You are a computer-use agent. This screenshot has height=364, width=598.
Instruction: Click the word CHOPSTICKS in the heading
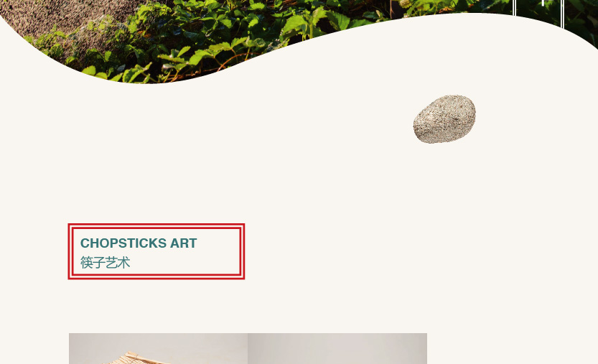pos(123,243)
